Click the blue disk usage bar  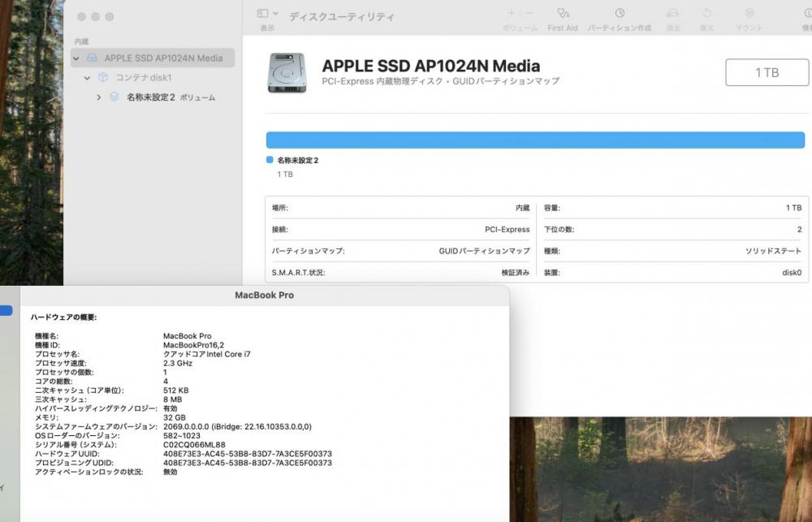tap(535, 140)
